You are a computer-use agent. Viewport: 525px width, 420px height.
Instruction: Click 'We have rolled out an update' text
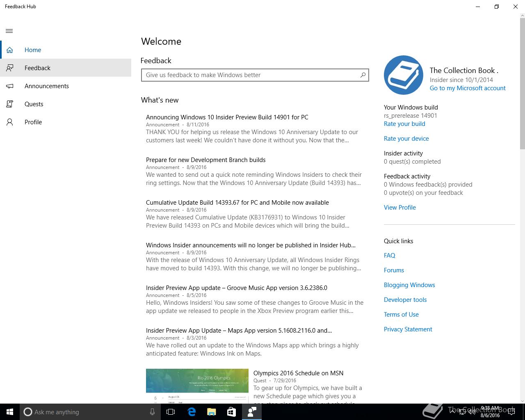coord(252,349)
